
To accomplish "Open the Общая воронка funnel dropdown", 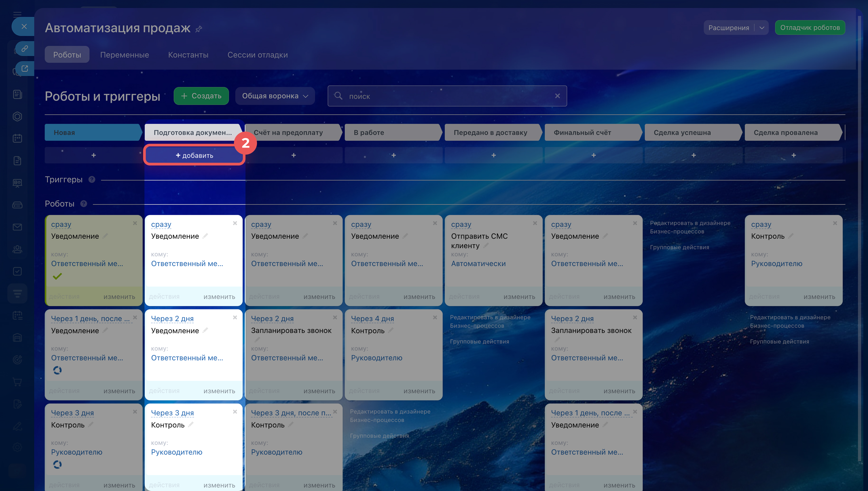I will point(275,96).
